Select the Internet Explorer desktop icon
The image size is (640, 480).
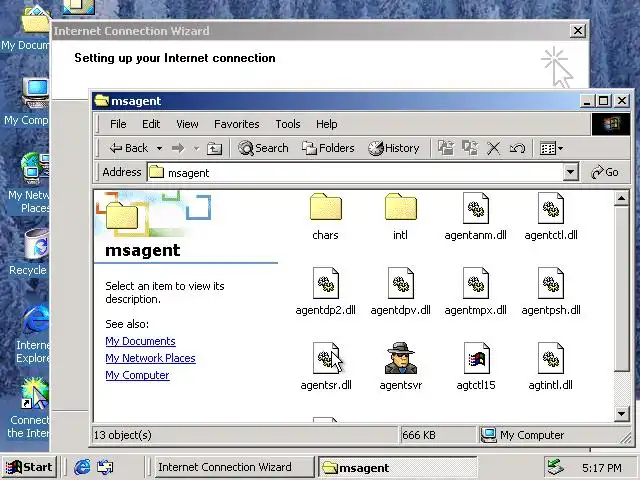pos(33,334)
